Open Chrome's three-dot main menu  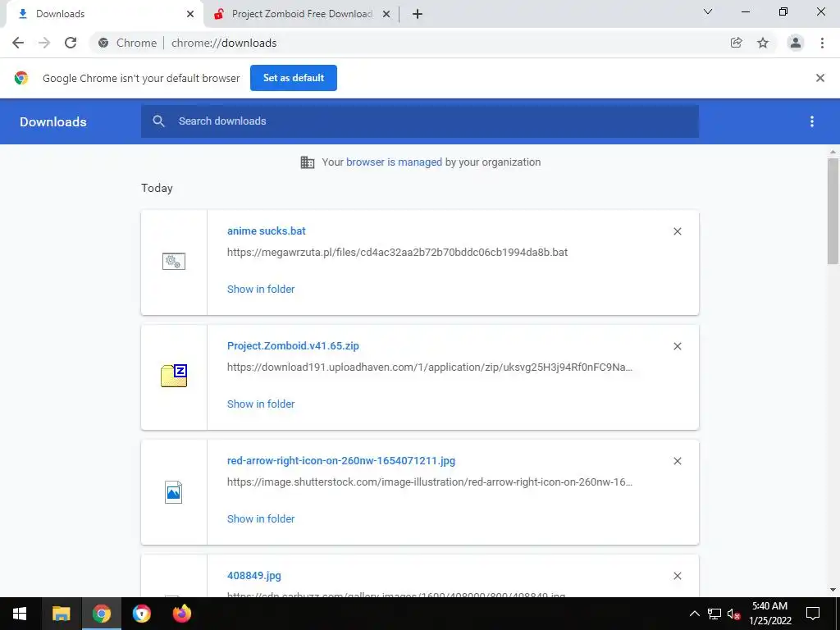point(822,43)
